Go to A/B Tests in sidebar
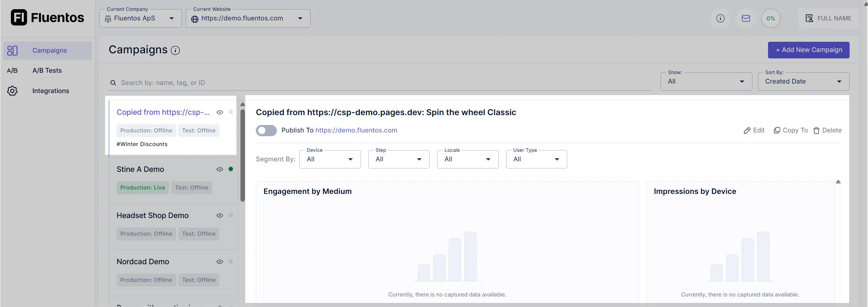Image resolution: width=868 pixels, height=307 pixels. click(47, 70)
